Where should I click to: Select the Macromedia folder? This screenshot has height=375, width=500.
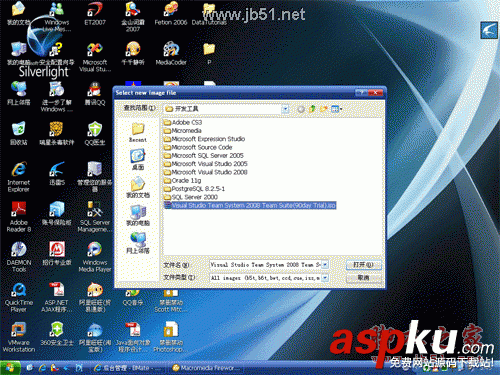(x=183, y=131)
